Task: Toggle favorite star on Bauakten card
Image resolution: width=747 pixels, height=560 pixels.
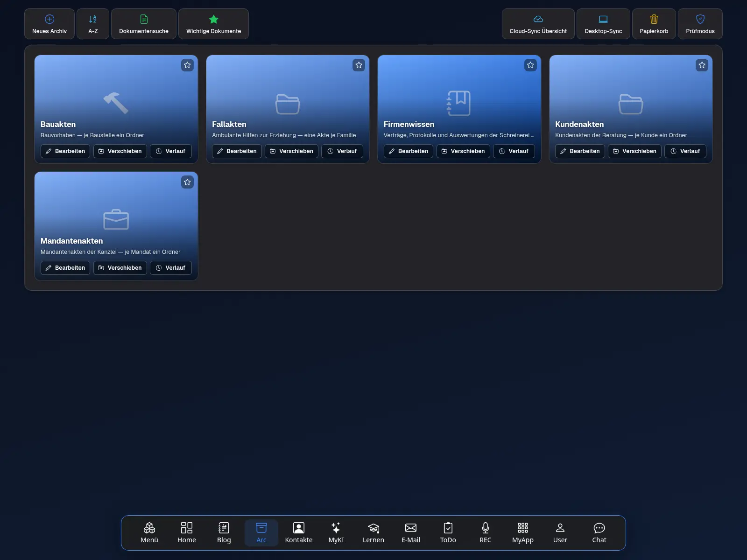Action: click(187, 65)
